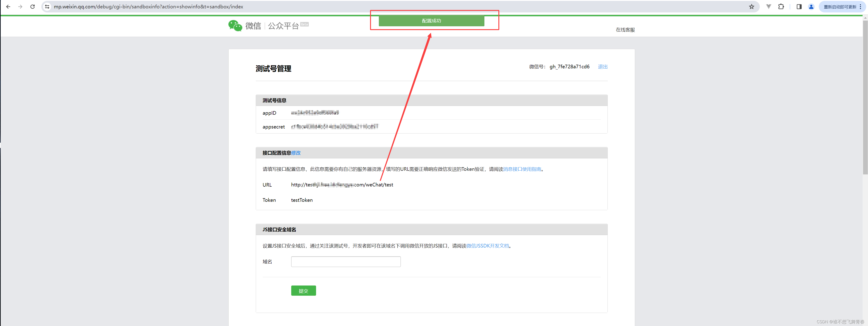Click the appID label
This screenshot has width=868, height=326.
pos(269,113)
